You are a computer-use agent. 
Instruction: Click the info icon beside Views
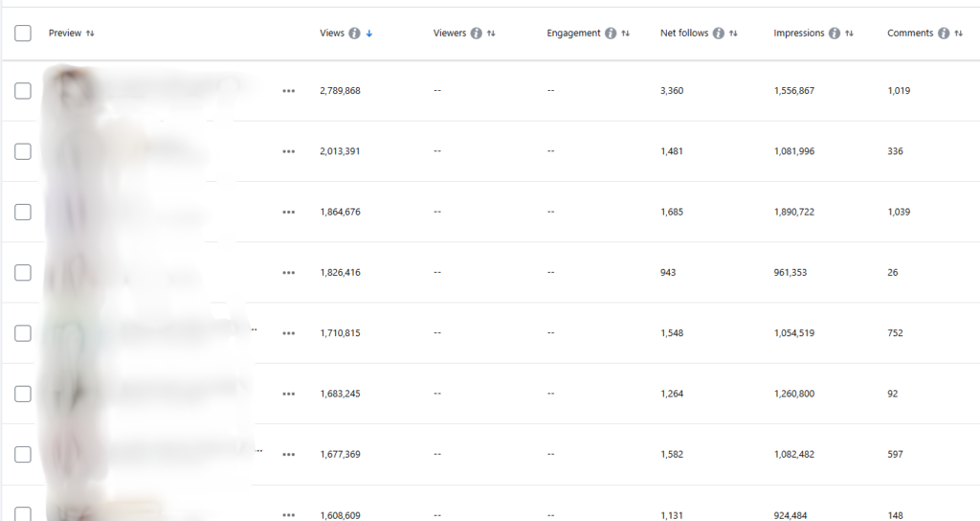coord(355,34)
